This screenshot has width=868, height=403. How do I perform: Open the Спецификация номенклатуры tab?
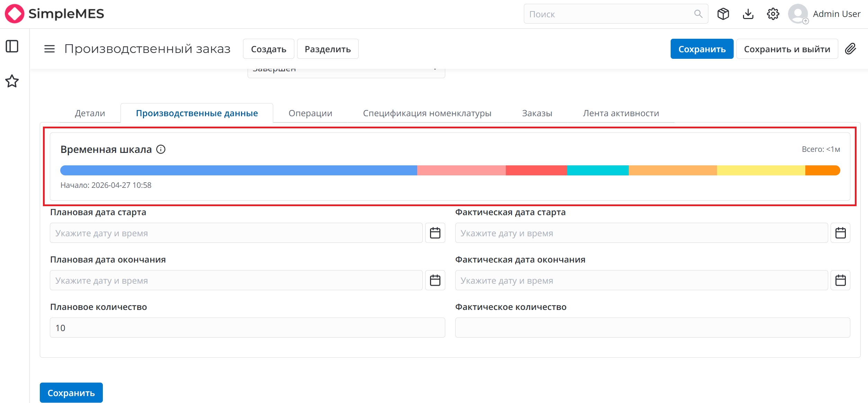pos(427,113)
